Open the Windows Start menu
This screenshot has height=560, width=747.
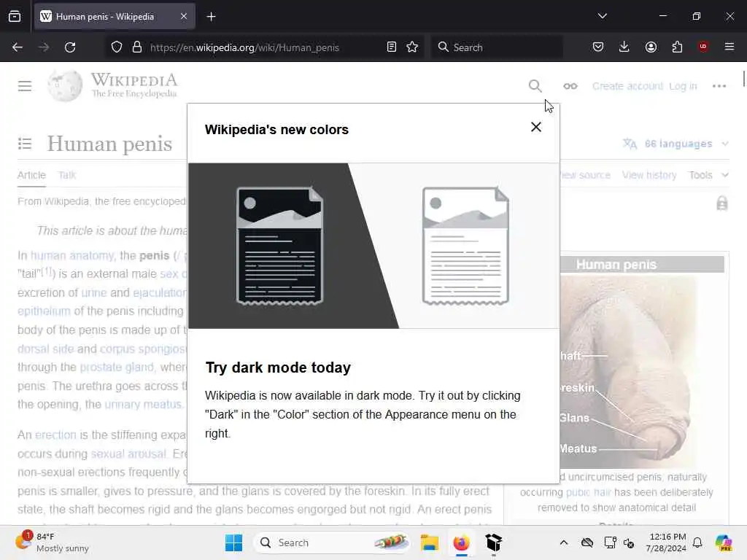tap(233, 542)
